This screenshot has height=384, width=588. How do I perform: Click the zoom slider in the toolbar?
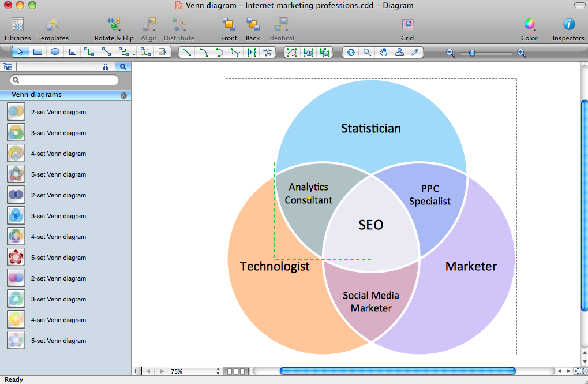coord(473,53)
